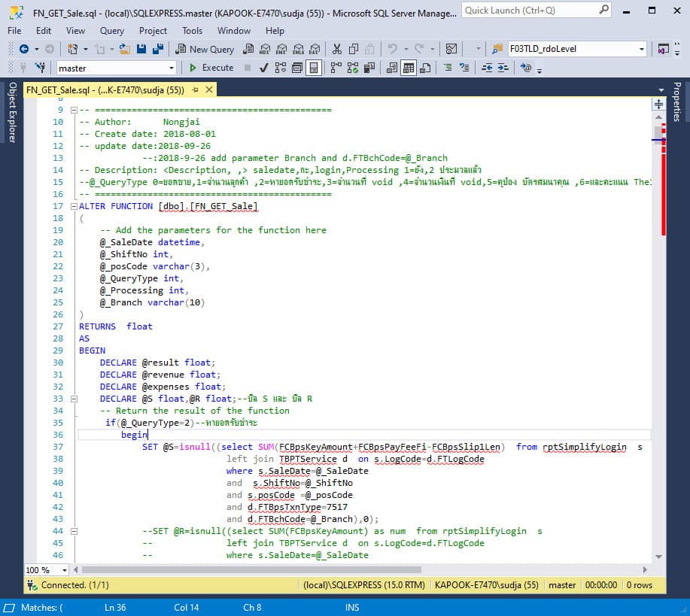
Task: Navigate backward with the blue back arrow
Action: (x=24, y=50)
